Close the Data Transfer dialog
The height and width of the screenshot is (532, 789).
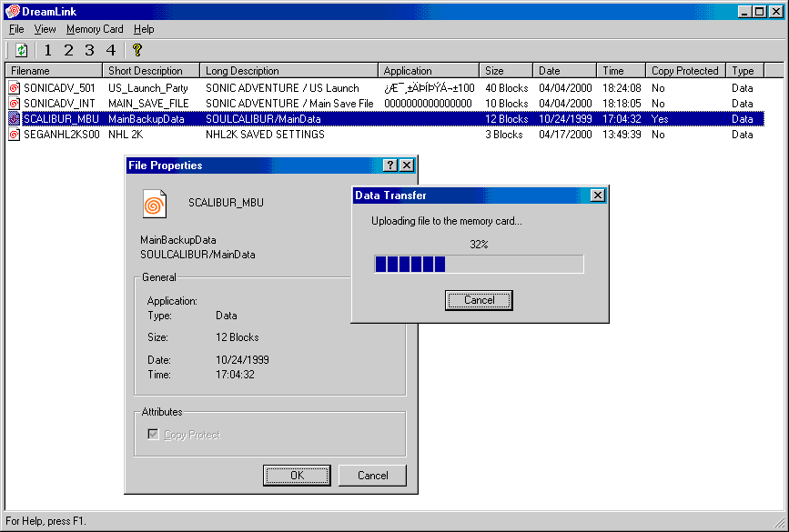[x=597, y=196]
